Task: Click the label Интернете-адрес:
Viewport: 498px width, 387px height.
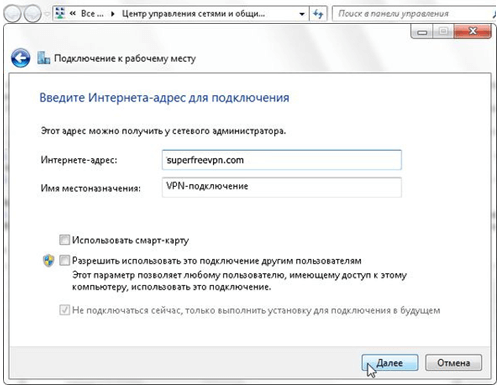Action: [x=79, y=160]
